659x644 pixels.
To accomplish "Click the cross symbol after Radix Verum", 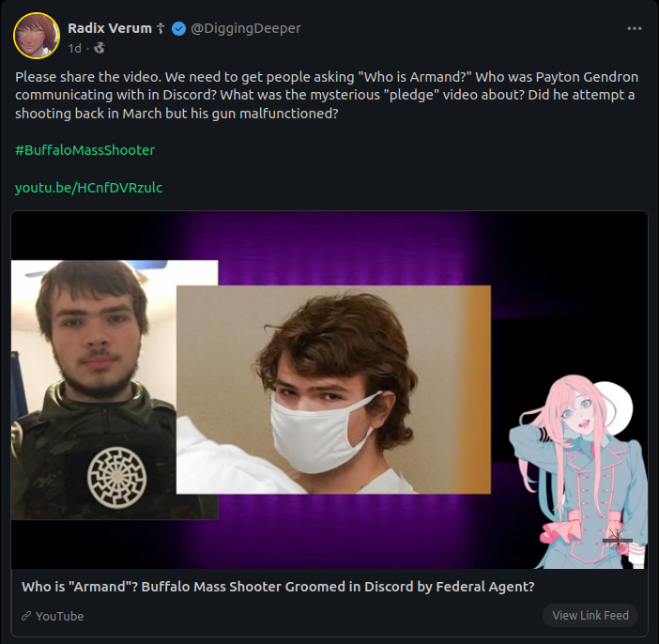I will [161, 28].
